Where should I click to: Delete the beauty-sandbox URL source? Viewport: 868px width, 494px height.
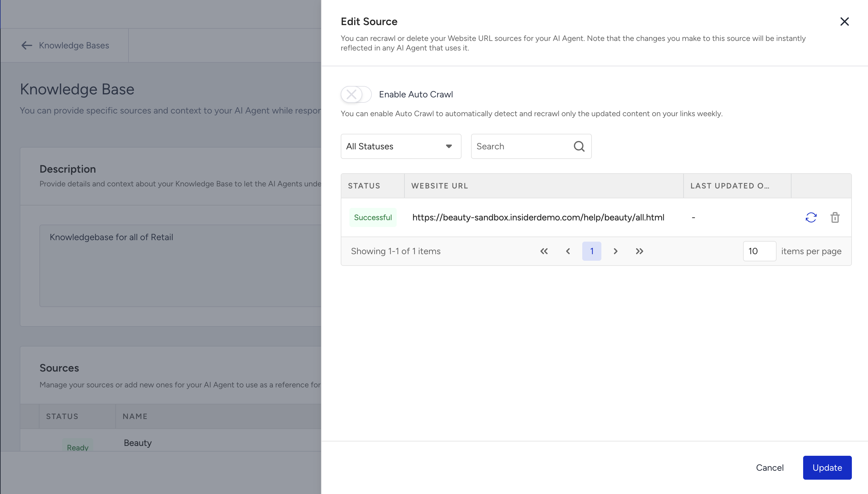pyautogui.click(x=835, y=217)
